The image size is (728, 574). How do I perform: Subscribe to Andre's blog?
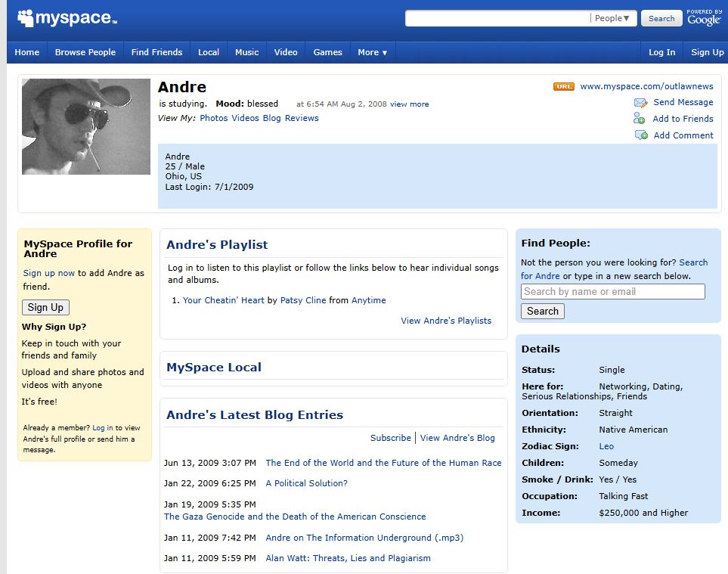coord(391,438)
